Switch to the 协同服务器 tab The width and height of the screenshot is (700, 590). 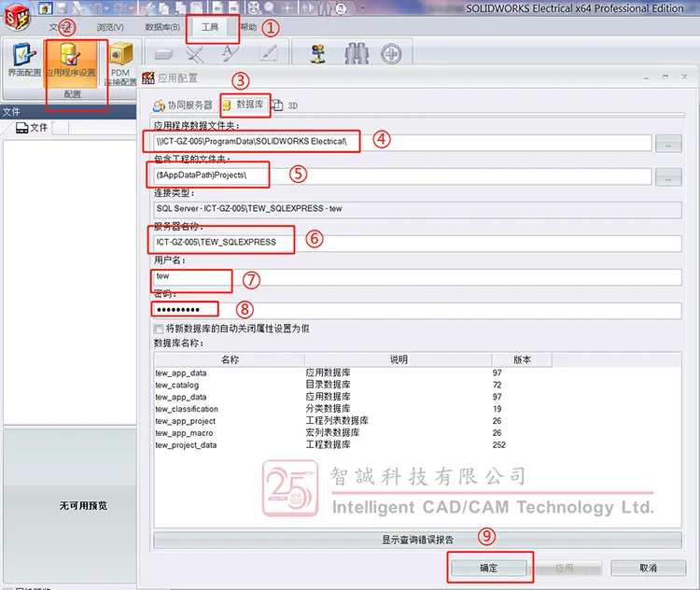point(183,105)
